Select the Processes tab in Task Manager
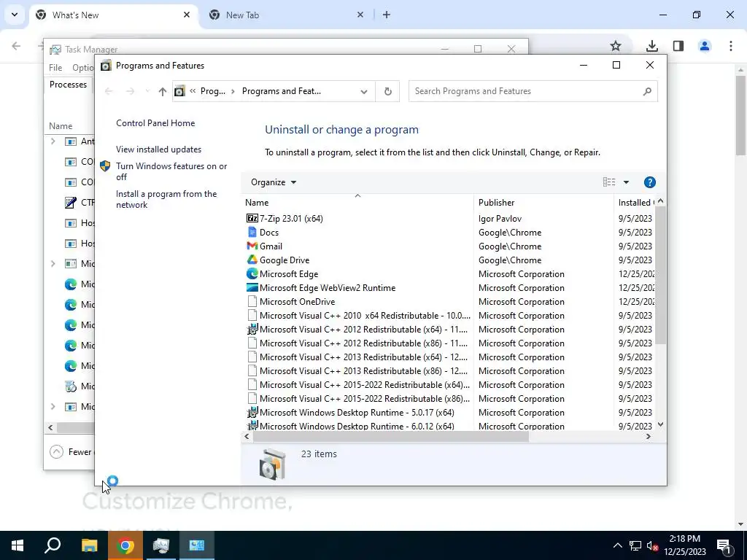This screenshot has height=560, width=747. tap(68, 85)
